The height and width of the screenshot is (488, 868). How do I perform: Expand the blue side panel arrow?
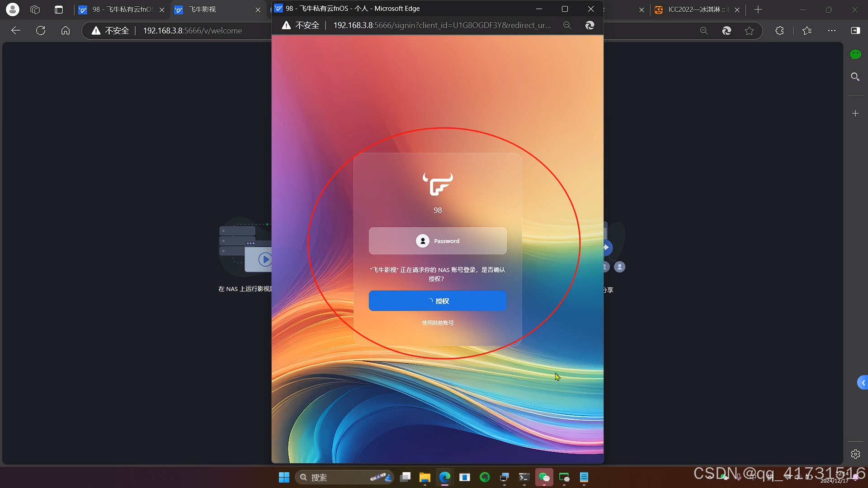coord(863,383)
